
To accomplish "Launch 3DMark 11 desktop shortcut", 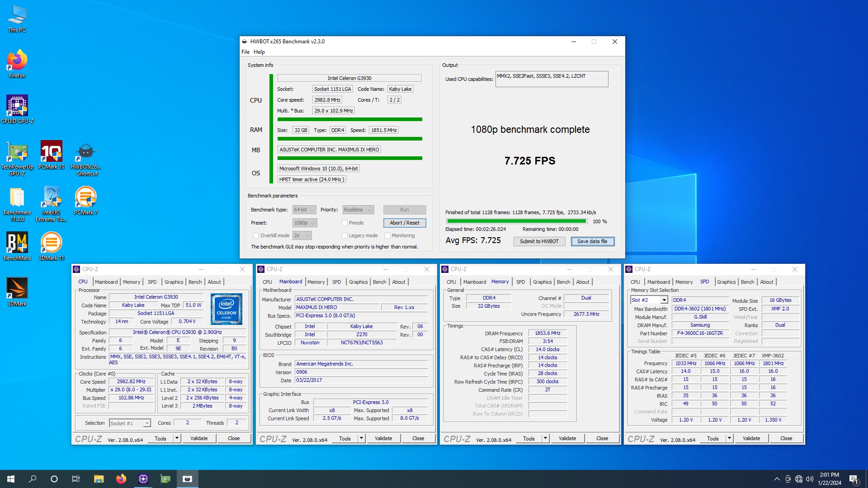I will 51,246.
